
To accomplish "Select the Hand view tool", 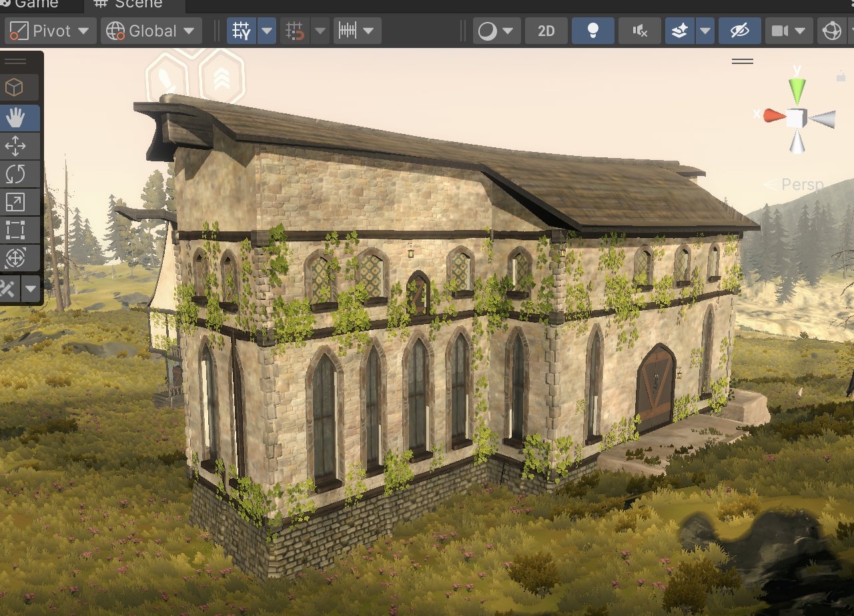I will click(15, 119).
